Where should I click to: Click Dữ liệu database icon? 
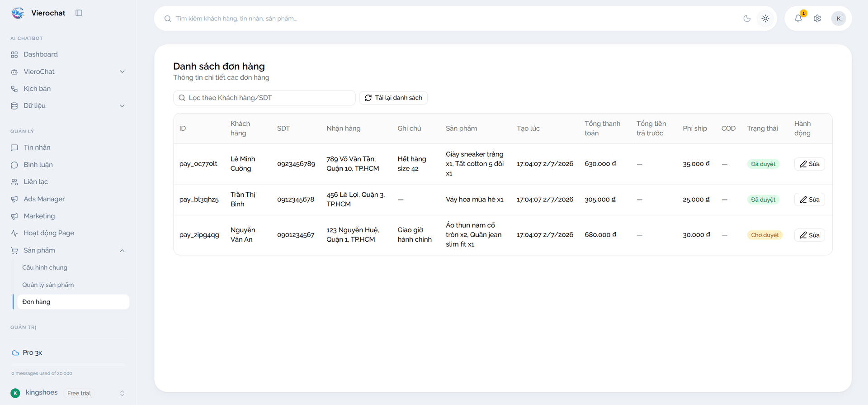point(14,106)
